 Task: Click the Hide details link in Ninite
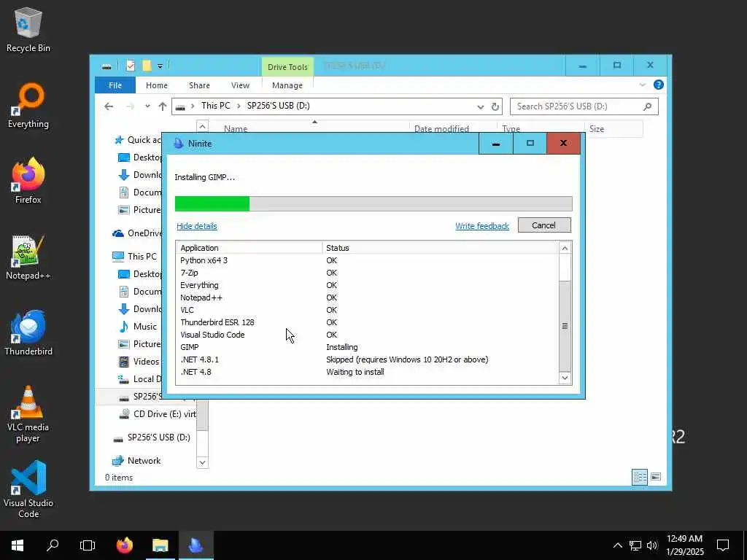point(197,226)
